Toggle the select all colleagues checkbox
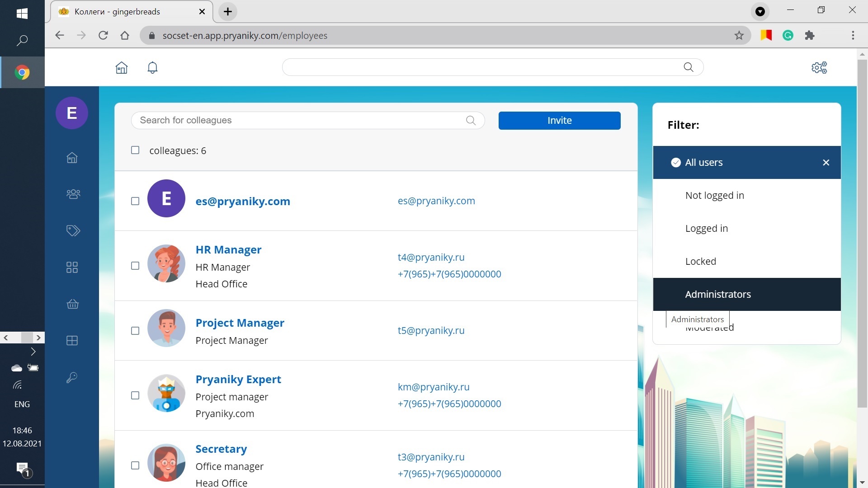 pyautogui.click(x=135, y=150)
